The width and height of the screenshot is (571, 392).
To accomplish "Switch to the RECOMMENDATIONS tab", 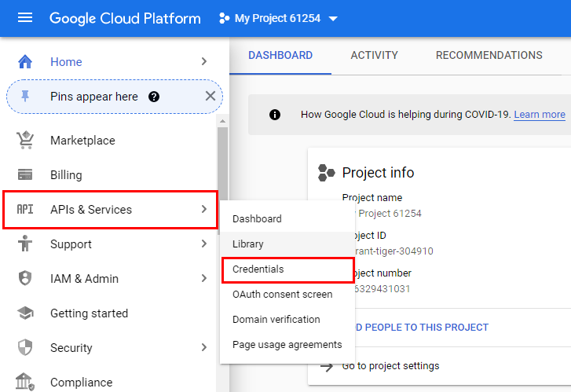I will 489,55.
